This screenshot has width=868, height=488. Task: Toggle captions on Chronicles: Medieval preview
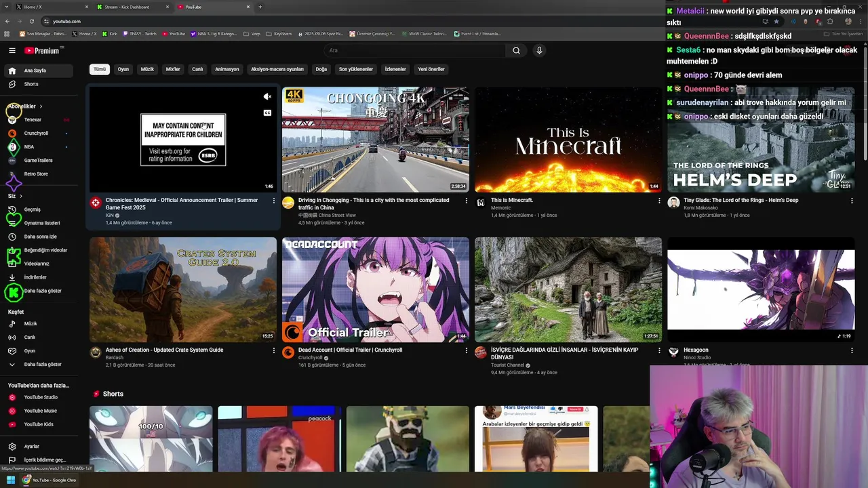(x=267, y=113)
